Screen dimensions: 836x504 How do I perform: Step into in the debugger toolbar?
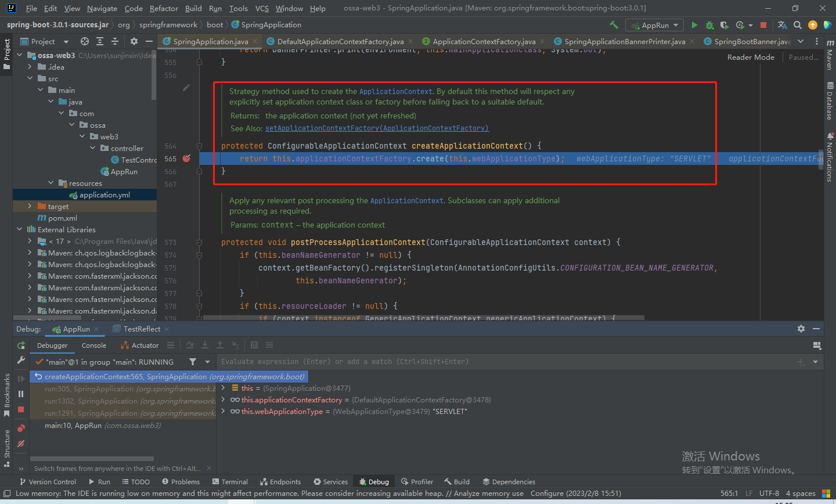[205, 345]
